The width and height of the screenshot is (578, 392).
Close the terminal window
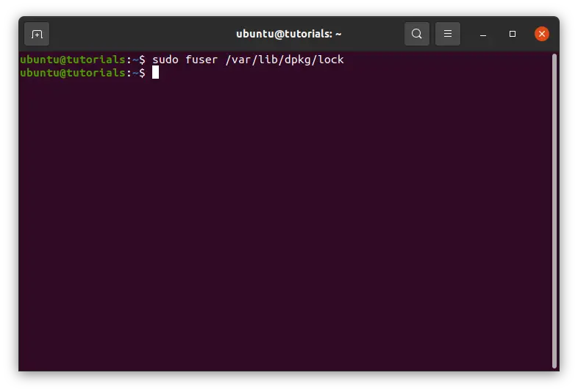[542, 34]
